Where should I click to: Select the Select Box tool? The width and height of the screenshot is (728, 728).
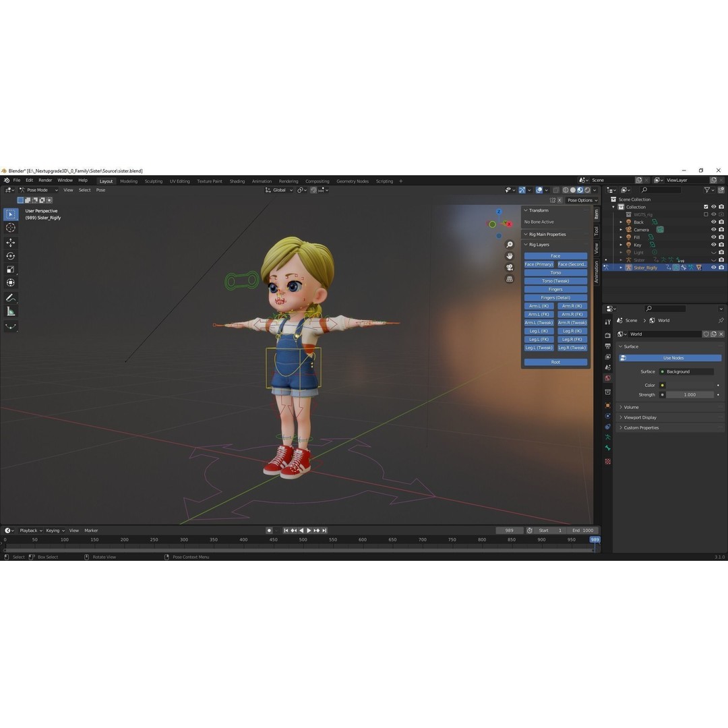(11, 214)
